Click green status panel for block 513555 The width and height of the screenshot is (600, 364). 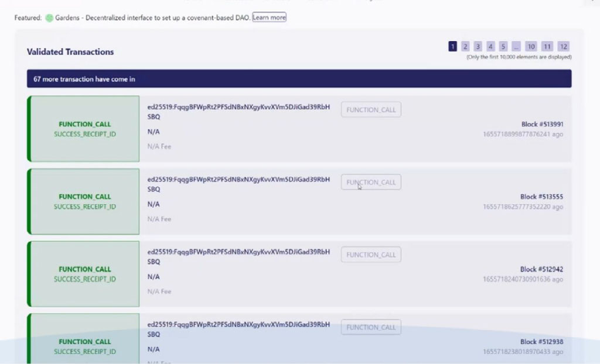84,201
